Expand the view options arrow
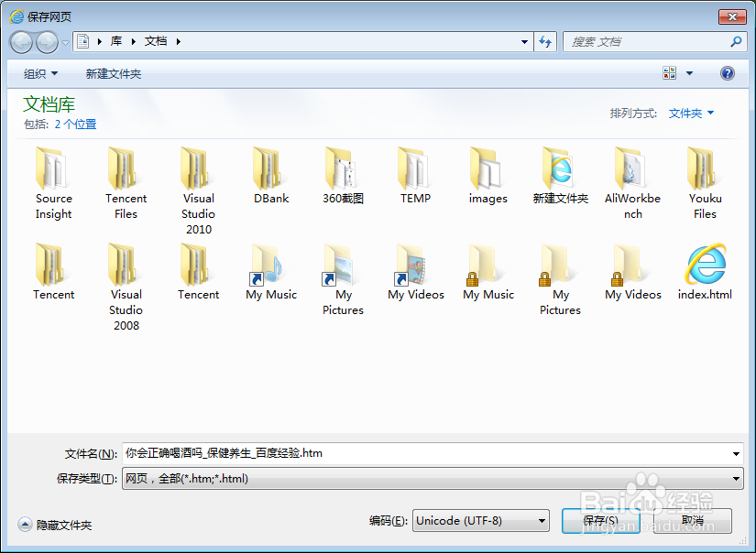 (689, 73)
